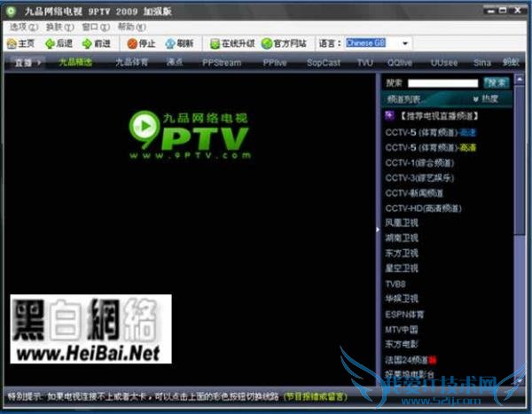Collapse the channel panel with side arrow
This screenshot has width=532, height=414.
(378, 230)
